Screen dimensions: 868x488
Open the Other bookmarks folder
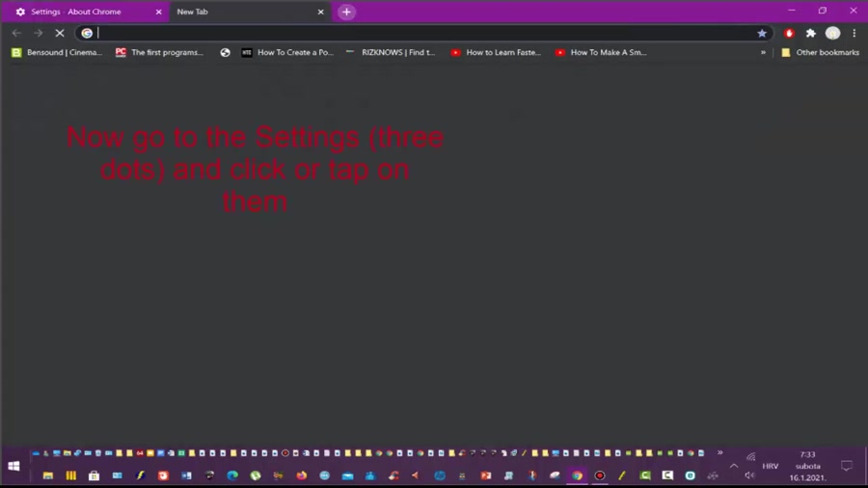click(x=820, y=53)
